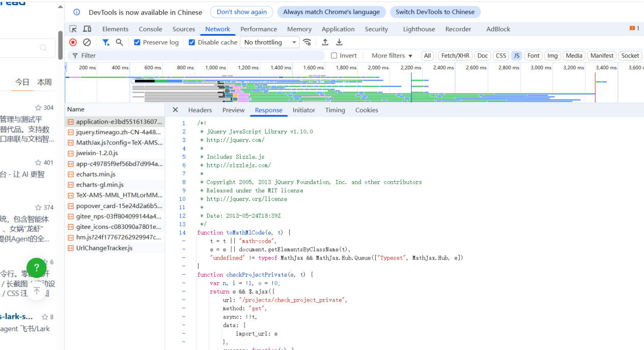Select the Media type filter
The width and height of the screenshot is (644, 350).
pyautogui.click(x=574, y=55)
